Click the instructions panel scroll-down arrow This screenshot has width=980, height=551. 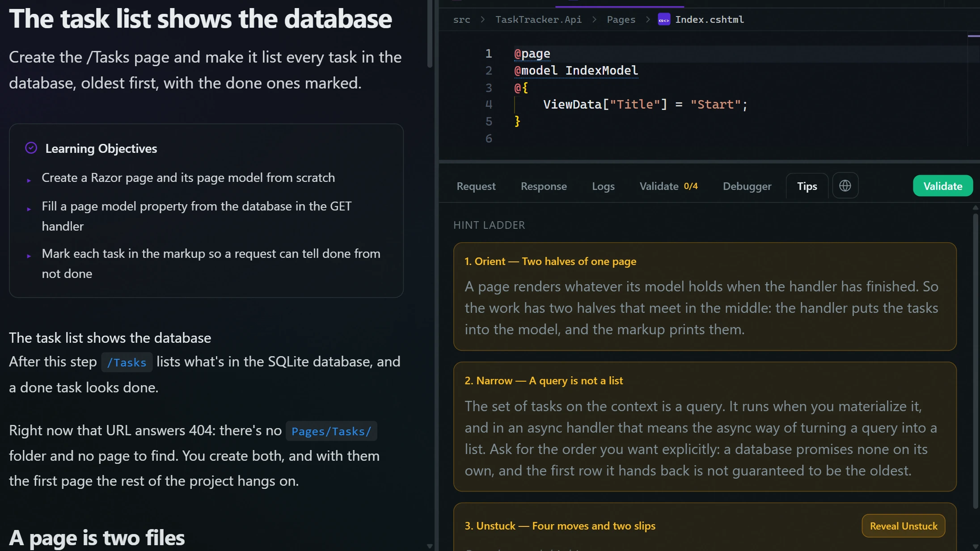[430, 546]
